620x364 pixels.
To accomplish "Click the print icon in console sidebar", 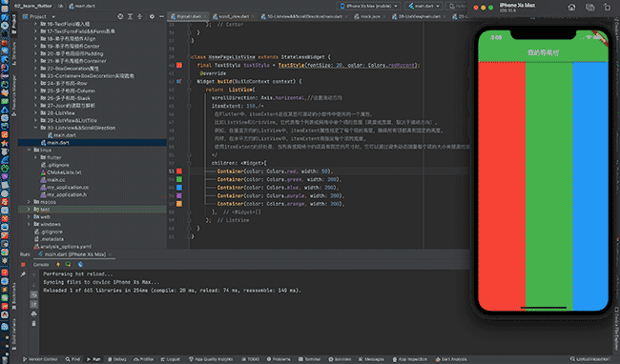I will pos(34,313).
